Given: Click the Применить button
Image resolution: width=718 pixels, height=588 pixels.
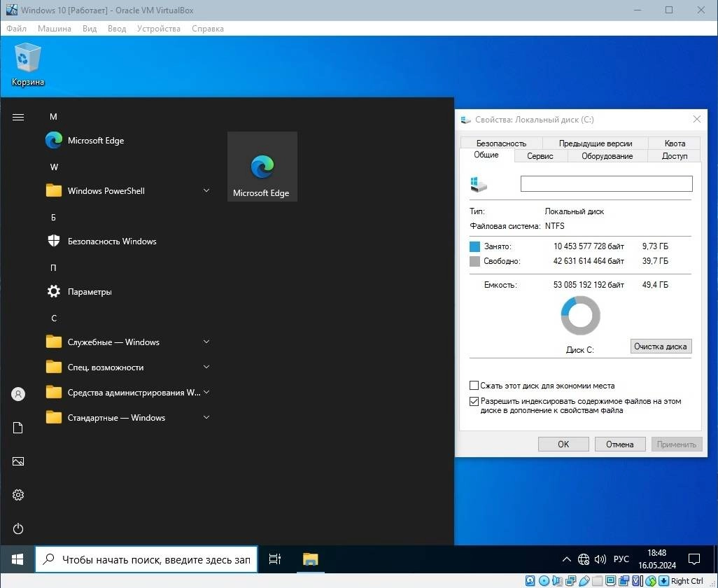Looking at the screenshot, I should tap(676, 444).
